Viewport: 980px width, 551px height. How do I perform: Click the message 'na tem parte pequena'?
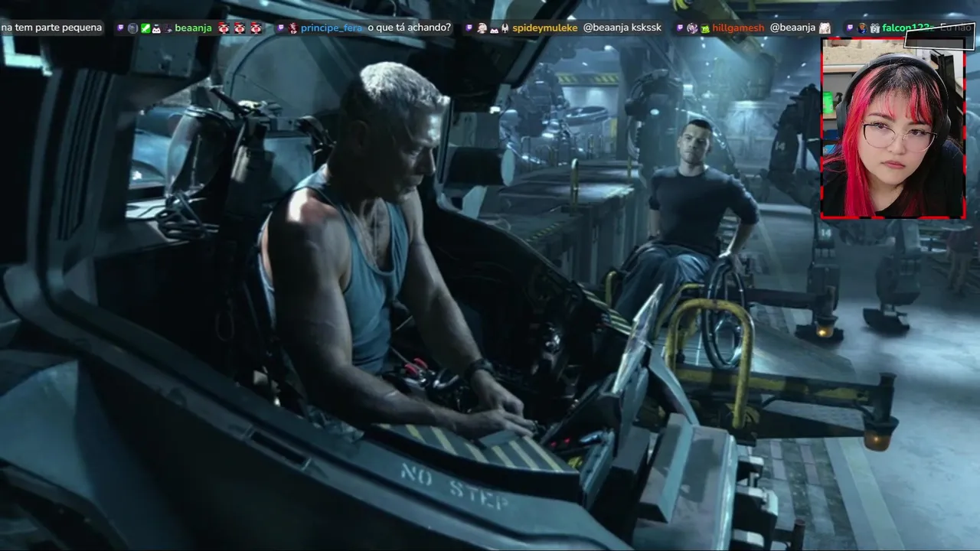[x=51, y=28]
